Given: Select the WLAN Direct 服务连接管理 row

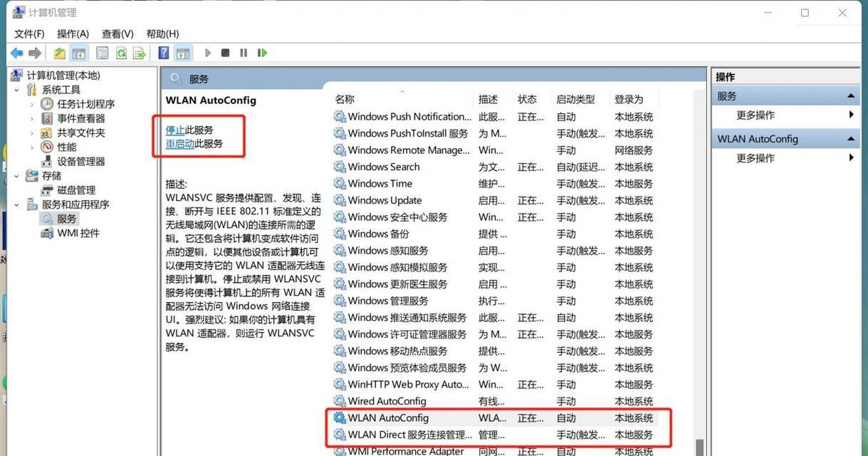Looking at the screenshot, I should tap(493, 435).
